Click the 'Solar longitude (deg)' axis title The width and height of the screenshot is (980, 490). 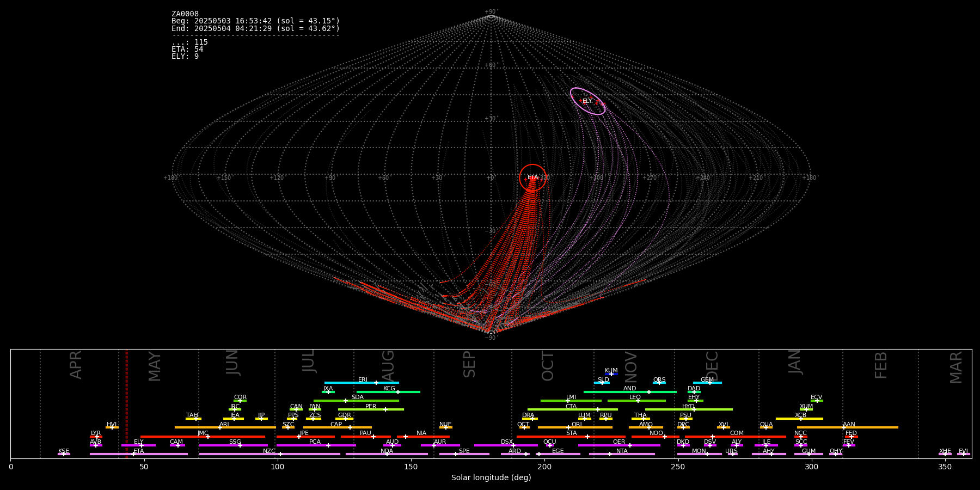[x=491, y=477]
